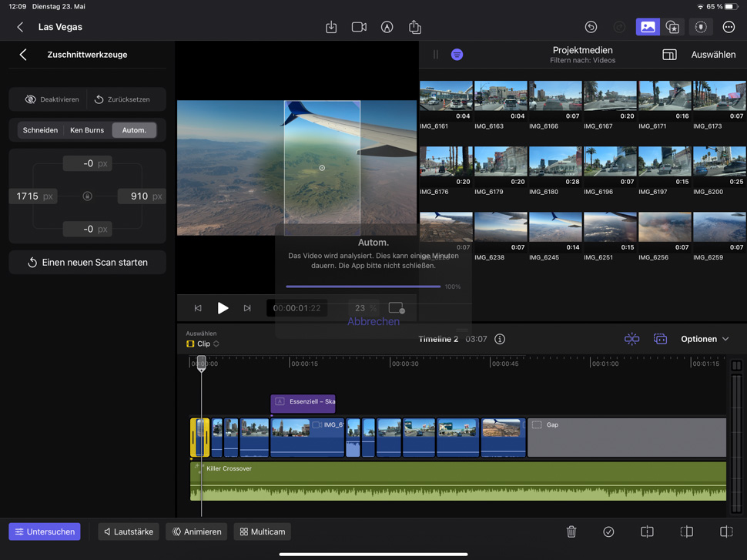Screen dimensions: 747x560
Task: Open the Lautstärke volume panel
Action: pos(129,531)
